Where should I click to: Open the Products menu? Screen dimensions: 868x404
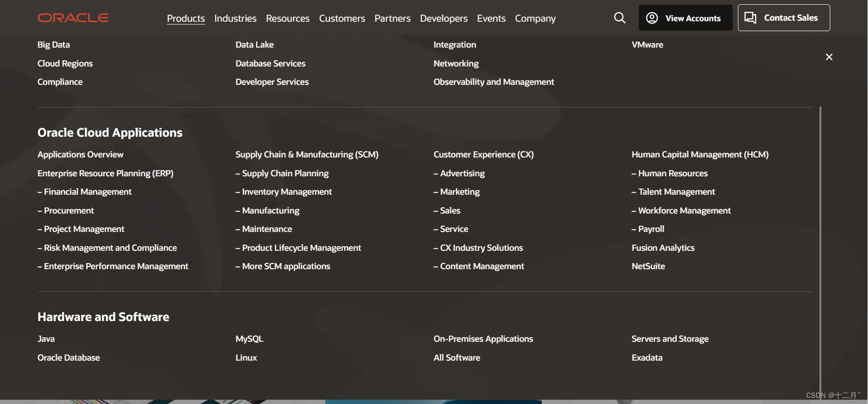(186, 18)
